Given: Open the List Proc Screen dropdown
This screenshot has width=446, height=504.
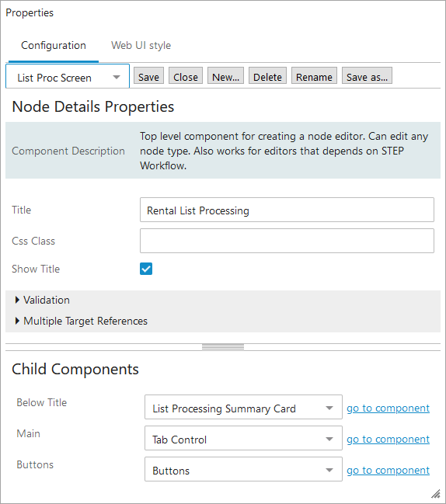Looking at the screenshot, I should tap(68, 76).
